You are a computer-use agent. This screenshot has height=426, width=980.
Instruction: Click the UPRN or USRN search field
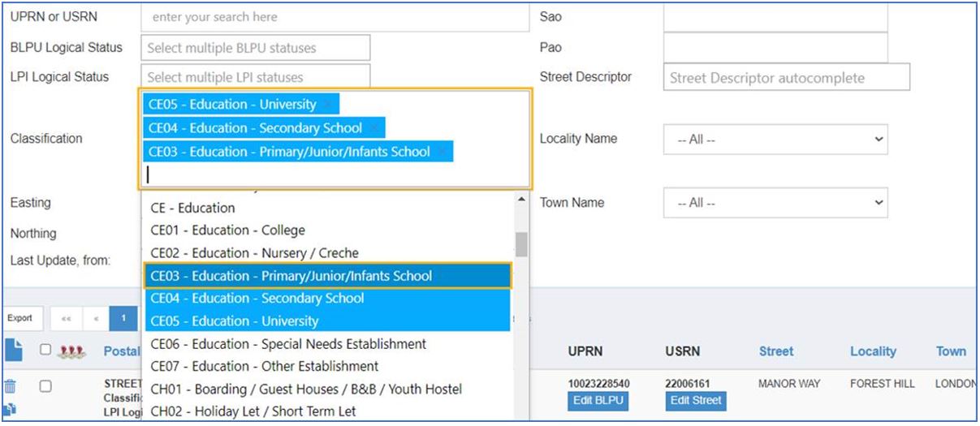click(x=335, y=17)
